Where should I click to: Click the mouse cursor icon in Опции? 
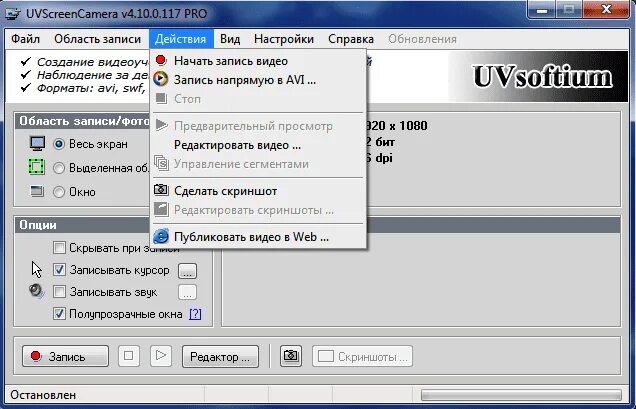pyautogui.click(x=37, y=269)
